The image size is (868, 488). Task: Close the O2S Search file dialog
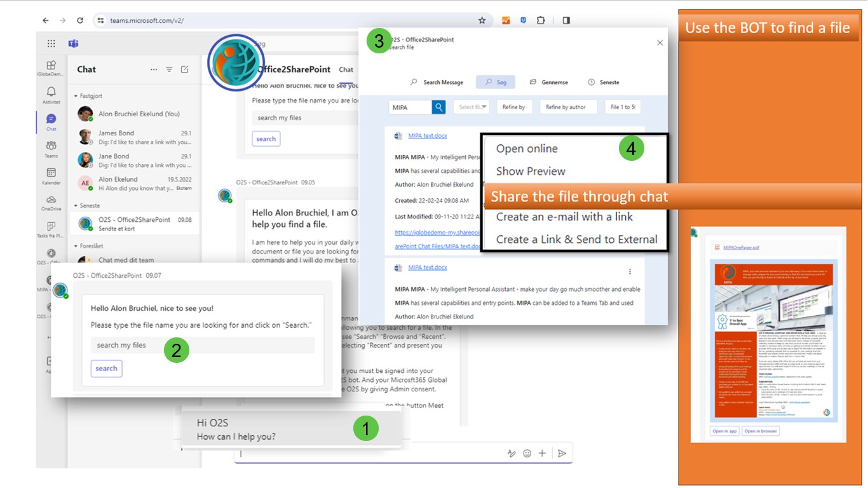coord(660,43)
